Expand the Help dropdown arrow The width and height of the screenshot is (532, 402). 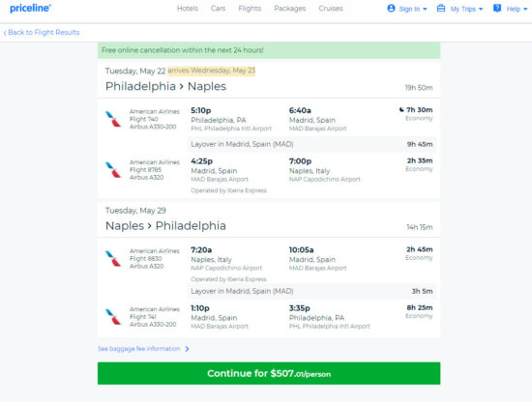pos(525,9)
